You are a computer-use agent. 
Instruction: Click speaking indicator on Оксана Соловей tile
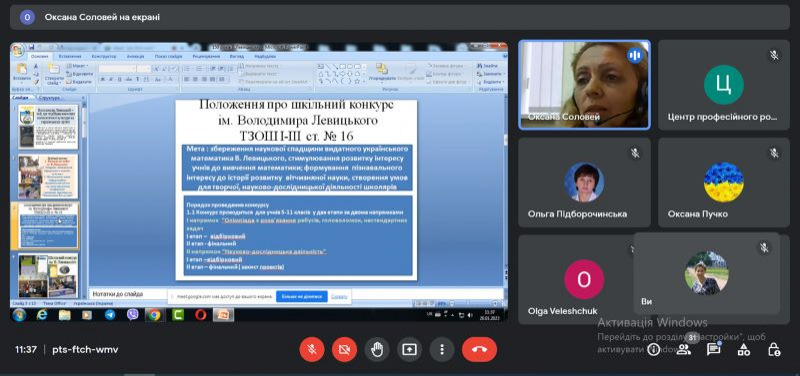coord(635,55)
